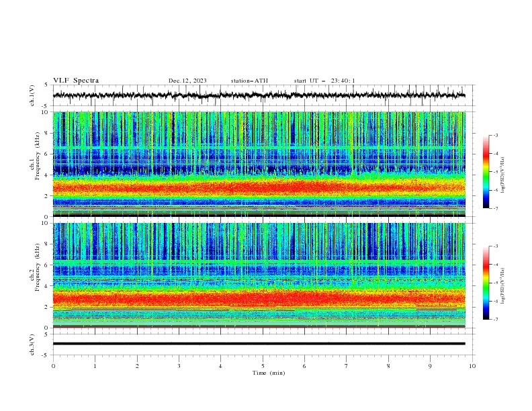Click the "VLF Spectra" title text
Viewport: 532px width, 411px height.
click(76, 81)
